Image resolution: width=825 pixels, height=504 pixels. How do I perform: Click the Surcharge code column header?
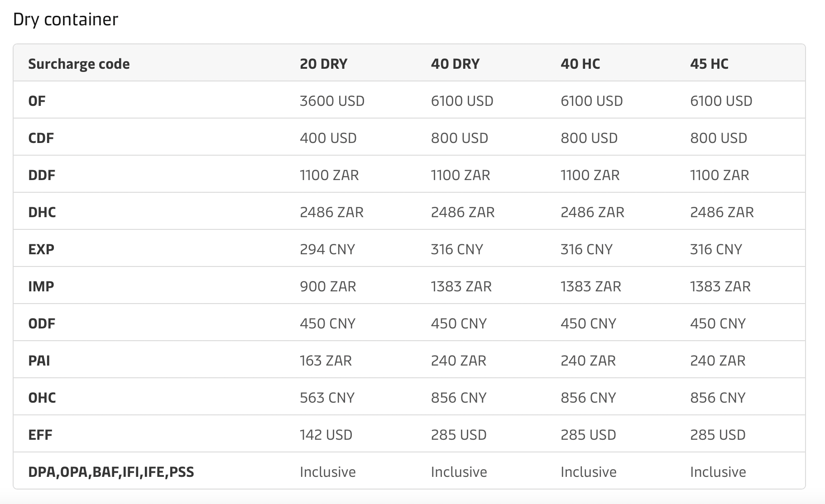point(79,64)
